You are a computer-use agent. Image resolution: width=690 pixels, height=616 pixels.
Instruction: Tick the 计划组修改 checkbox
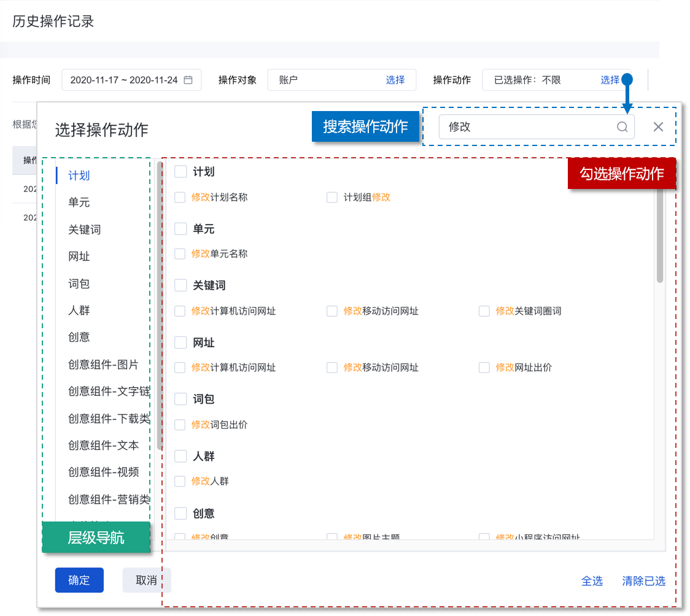332,198
